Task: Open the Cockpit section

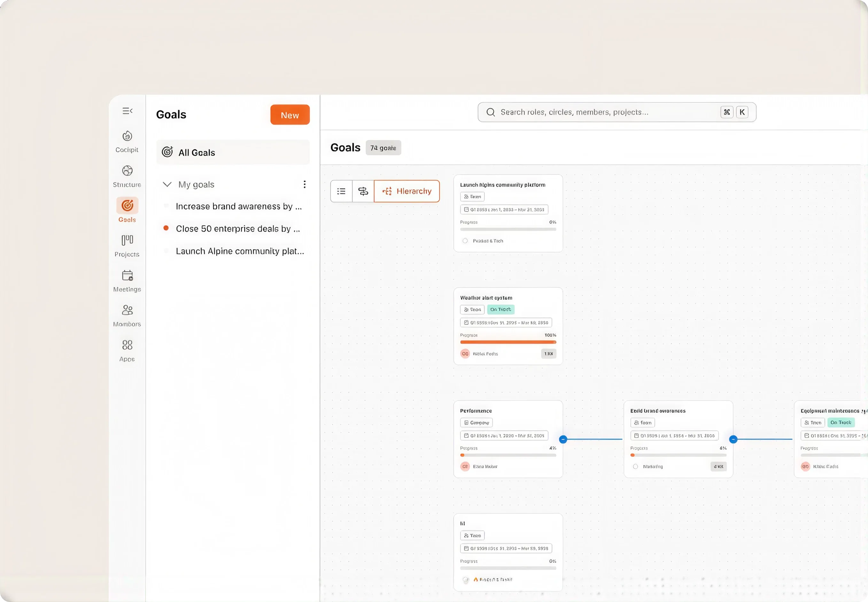Action: coord(127,142)
